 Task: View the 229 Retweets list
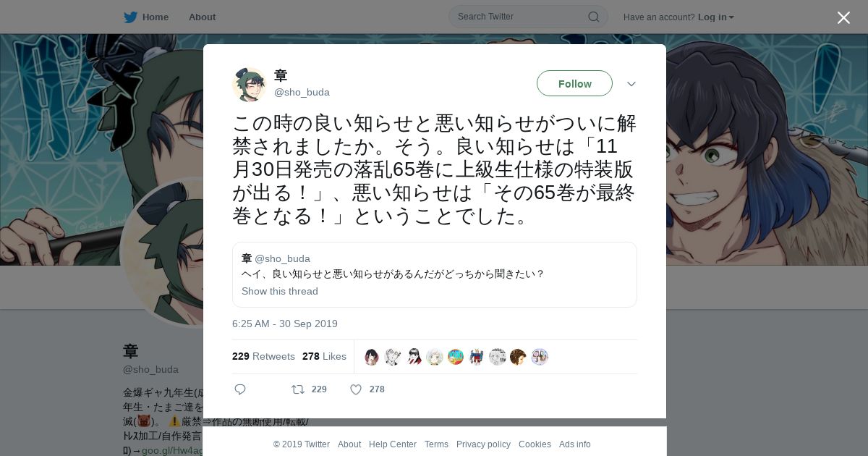[x=263, y=356]
